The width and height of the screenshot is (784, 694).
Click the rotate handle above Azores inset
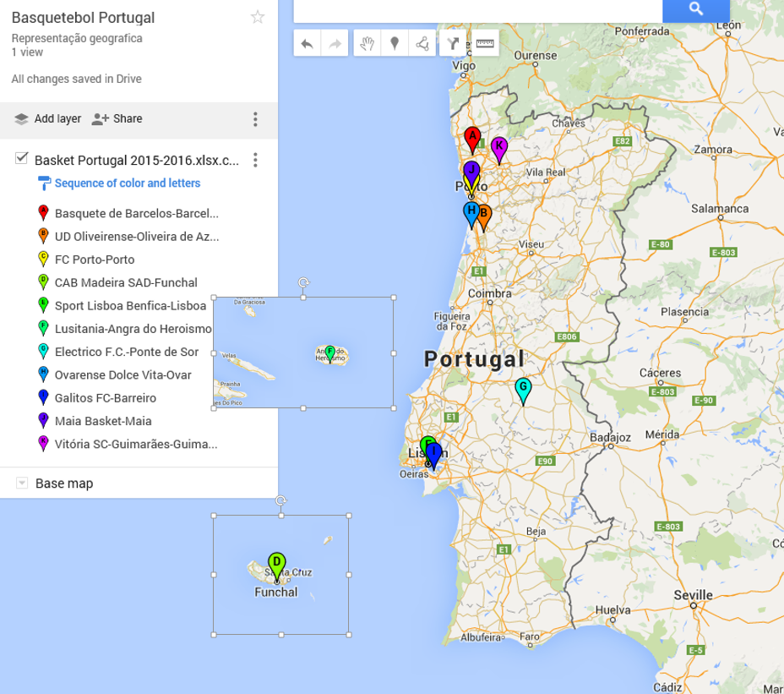pyautogui.click(x=303, y=282)
